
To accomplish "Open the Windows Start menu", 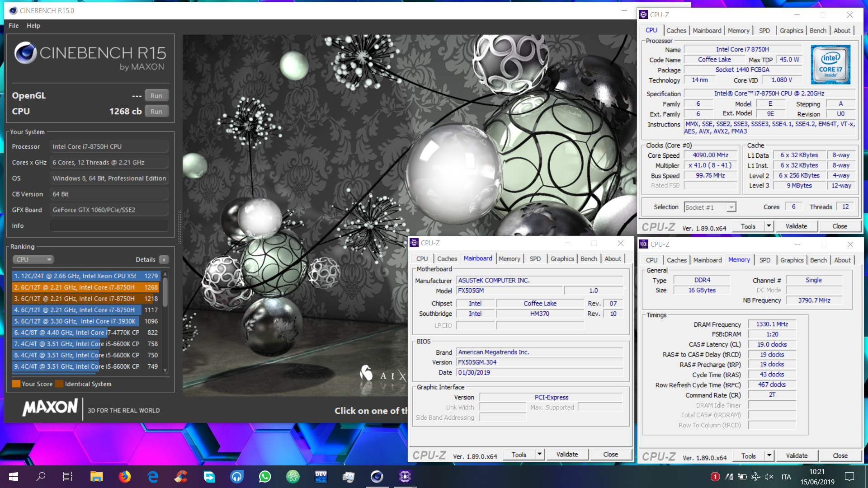I will [13, 476].
